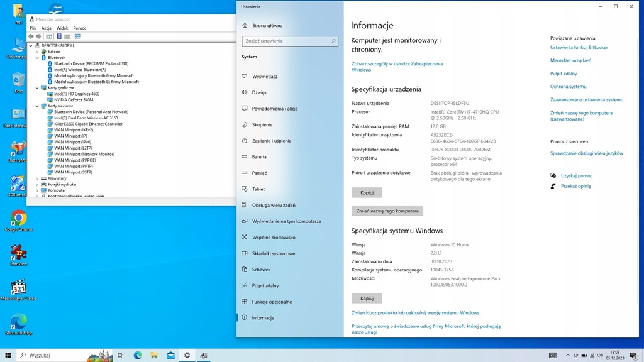644x362 pixels.
Task: Select Powiadomienia i akcje in sidebar
Action: click(274, 108)
